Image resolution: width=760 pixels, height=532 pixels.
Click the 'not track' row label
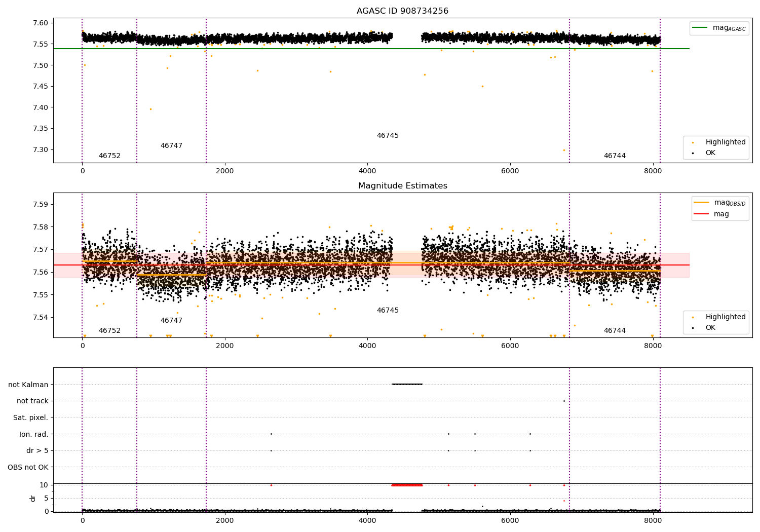point(32,401)
